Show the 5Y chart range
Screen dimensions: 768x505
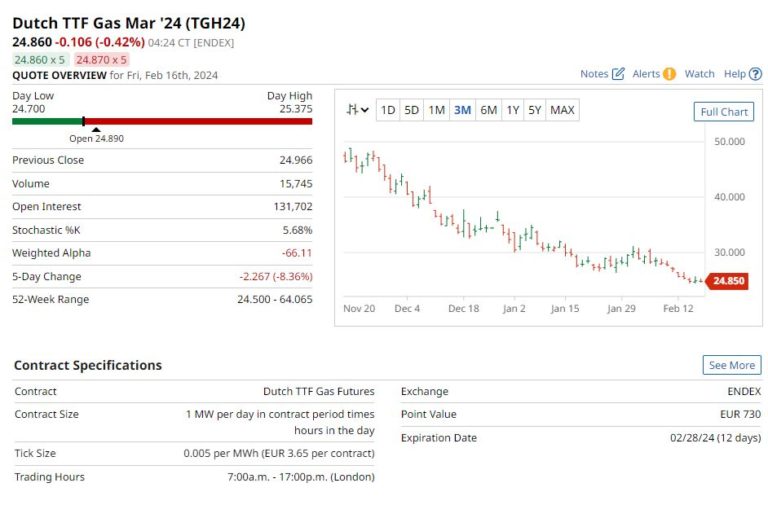(x=535, y=110)
